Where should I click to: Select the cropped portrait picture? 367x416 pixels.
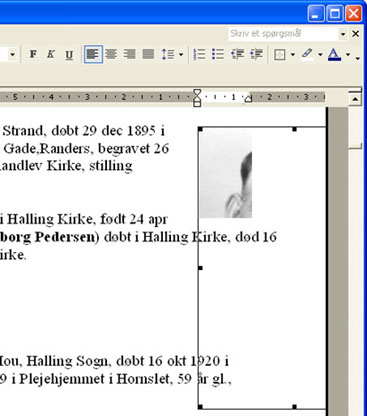pos(226,173)
